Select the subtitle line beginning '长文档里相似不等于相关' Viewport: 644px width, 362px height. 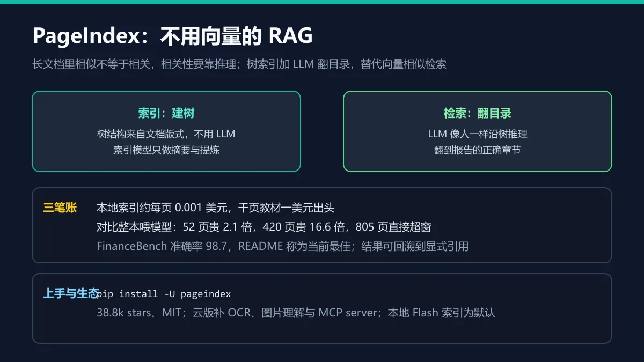coord(239,64)
